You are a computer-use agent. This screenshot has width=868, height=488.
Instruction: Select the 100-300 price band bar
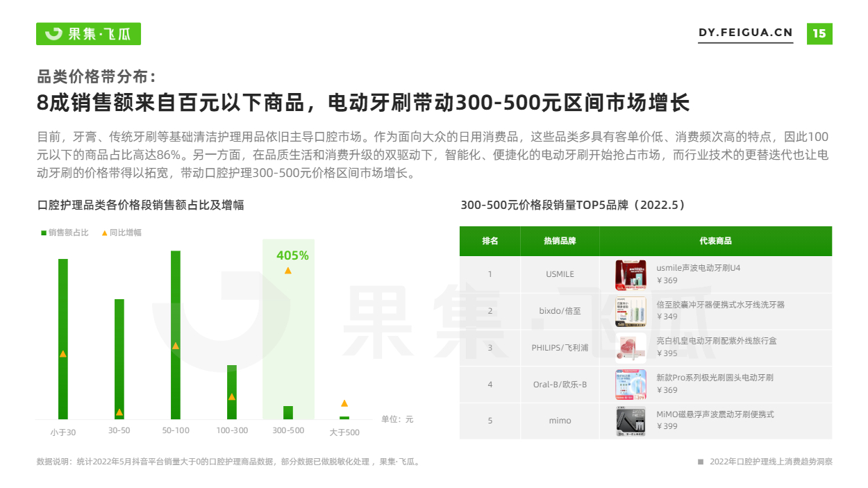coord(232,392)
